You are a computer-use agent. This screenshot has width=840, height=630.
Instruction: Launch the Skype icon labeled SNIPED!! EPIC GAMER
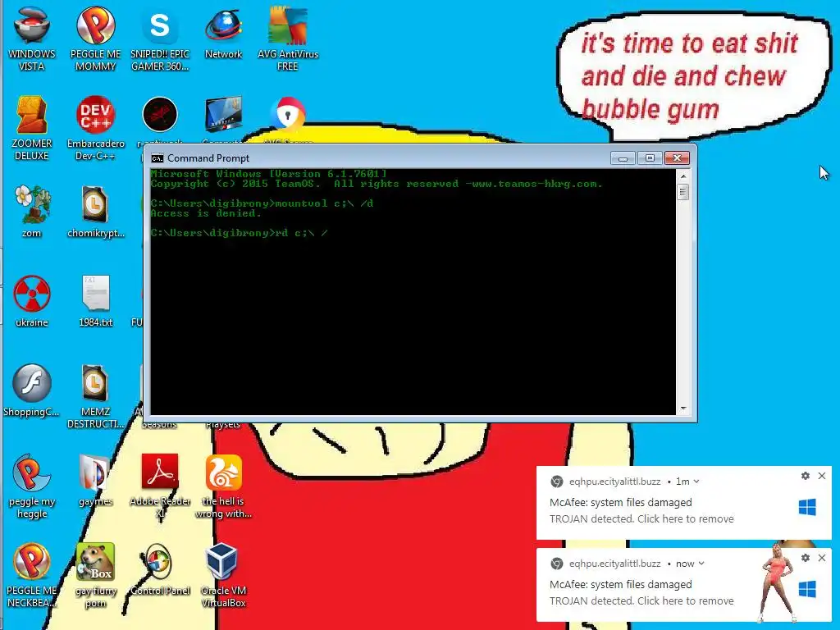pos(160,39)
